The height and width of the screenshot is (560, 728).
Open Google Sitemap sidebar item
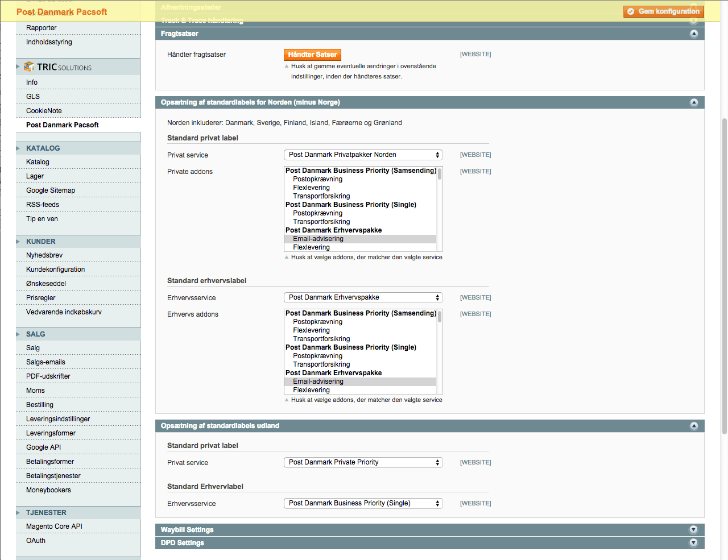51,190
